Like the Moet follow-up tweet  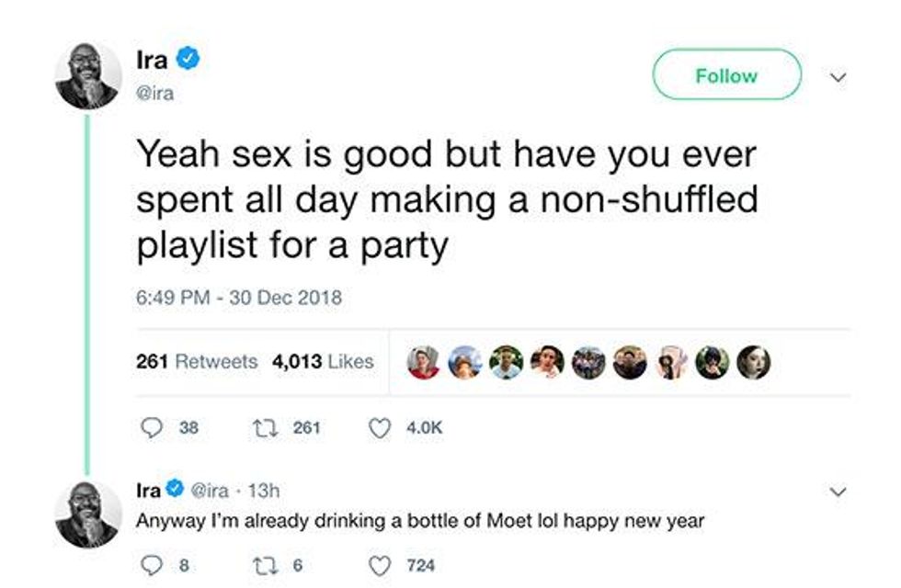[x=378, y=565]
